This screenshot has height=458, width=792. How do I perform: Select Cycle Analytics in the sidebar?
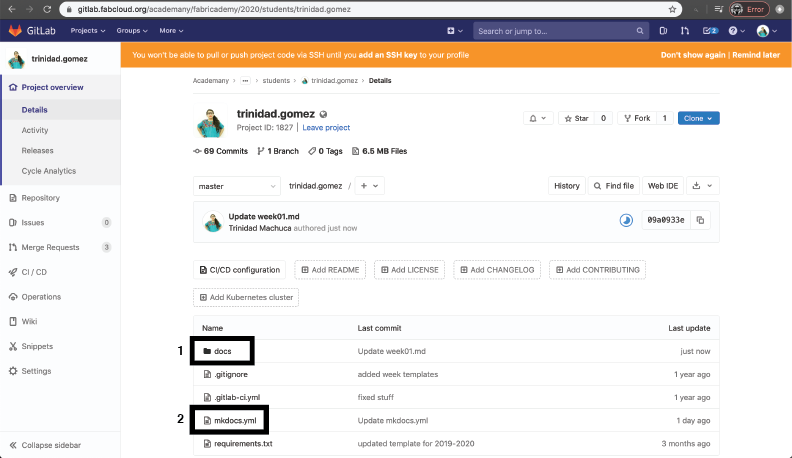(48, 171)
